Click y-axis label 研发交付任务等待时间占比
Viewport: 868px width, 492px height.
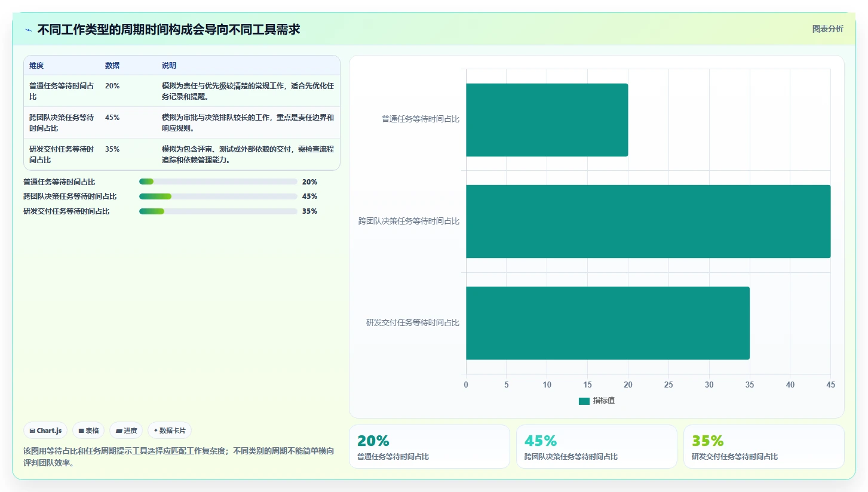(413, 323)
